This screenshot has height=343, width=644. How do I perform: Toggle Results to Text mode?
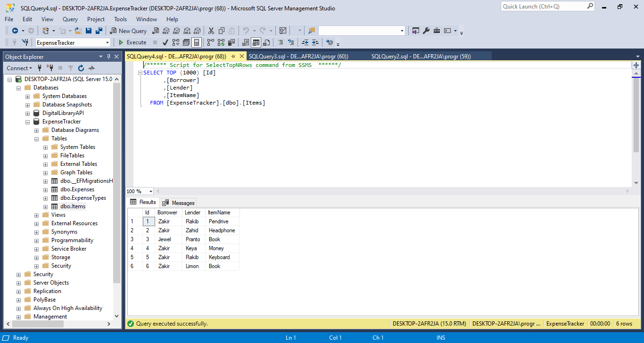[245, 42]
